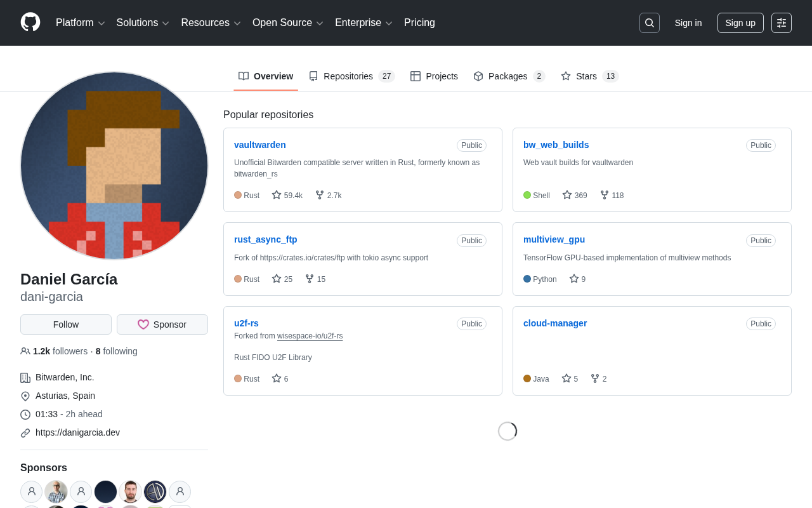
Task: Expand the Enterprise menu
Action: [364, 23]
